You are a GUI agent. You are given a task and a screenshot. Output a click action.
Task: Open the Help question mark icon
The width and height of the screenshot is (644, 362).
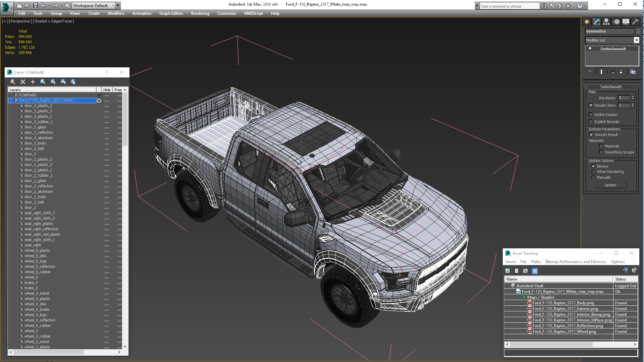coord(580,6)
